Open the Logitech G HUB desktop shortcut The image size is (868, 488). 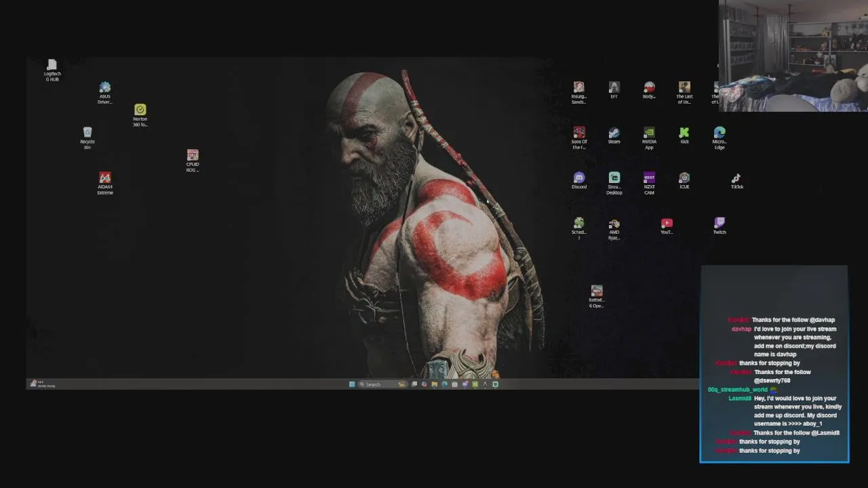52,70
